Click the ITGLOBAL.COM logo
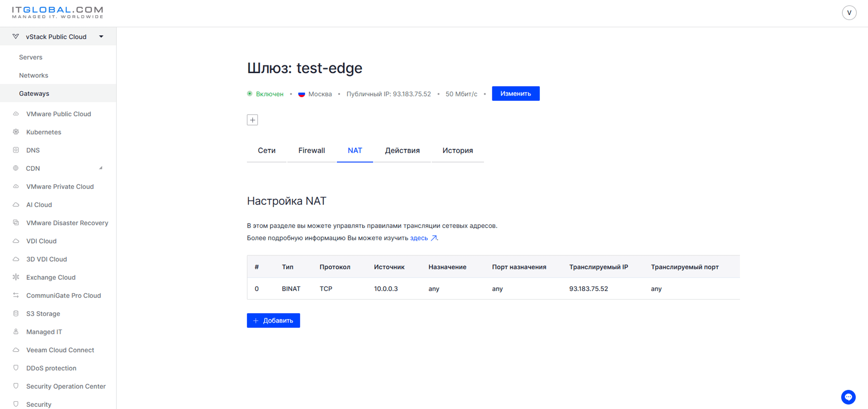The width and height of the screenshot is (868, 409). (58, 12)
